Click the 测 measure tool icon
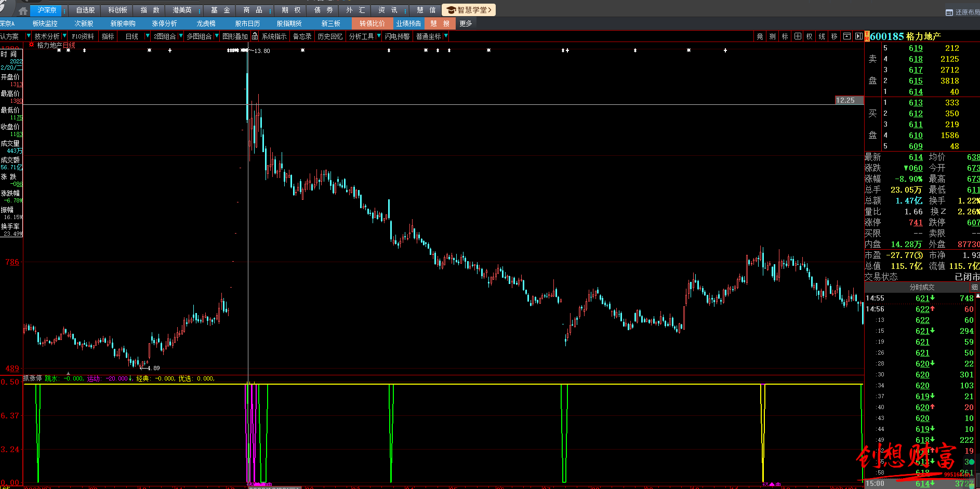Image resolution: width=980 pixels, height=489 pixels. pyautogui.click(x=772, y=36)
